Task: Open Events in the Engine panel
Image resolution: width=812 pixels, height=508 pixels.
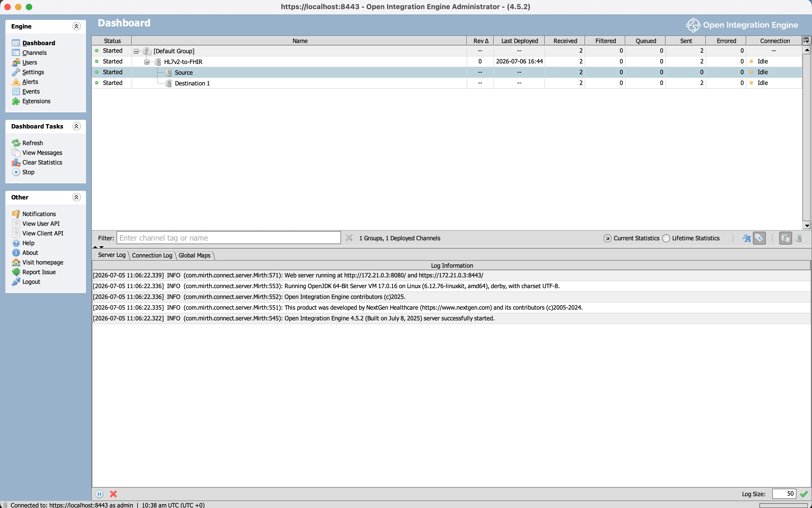Action: tap(31, 91)
